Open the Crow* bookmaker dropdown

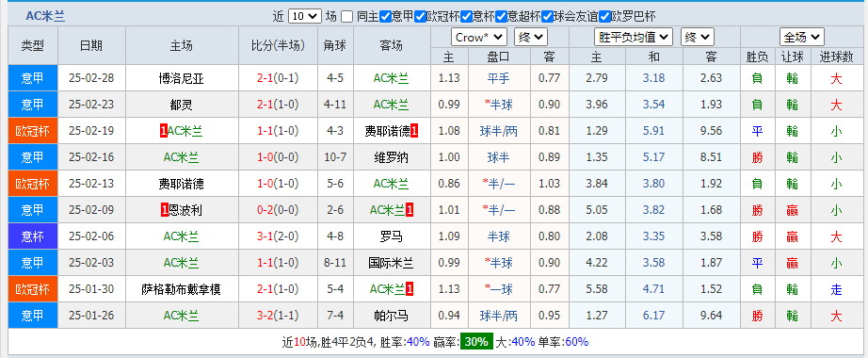coord(479,37)
